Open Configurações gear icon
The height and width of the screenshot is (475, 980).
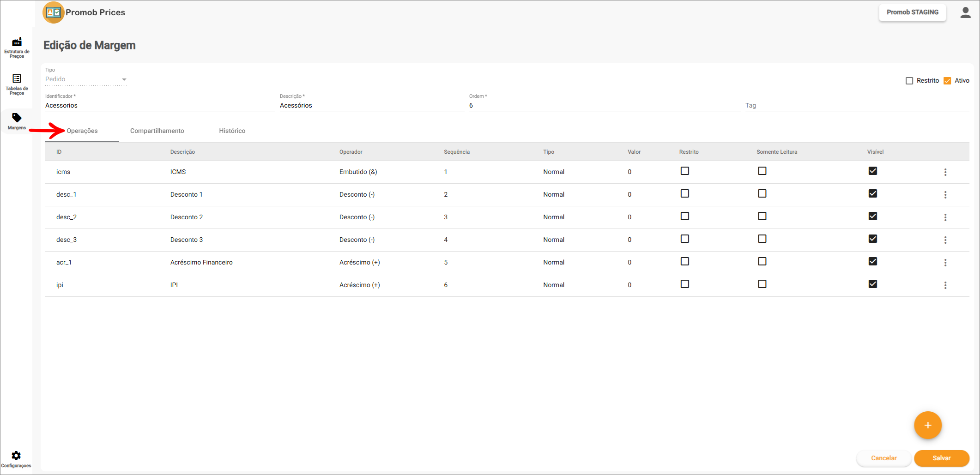[x=16, y=458]
